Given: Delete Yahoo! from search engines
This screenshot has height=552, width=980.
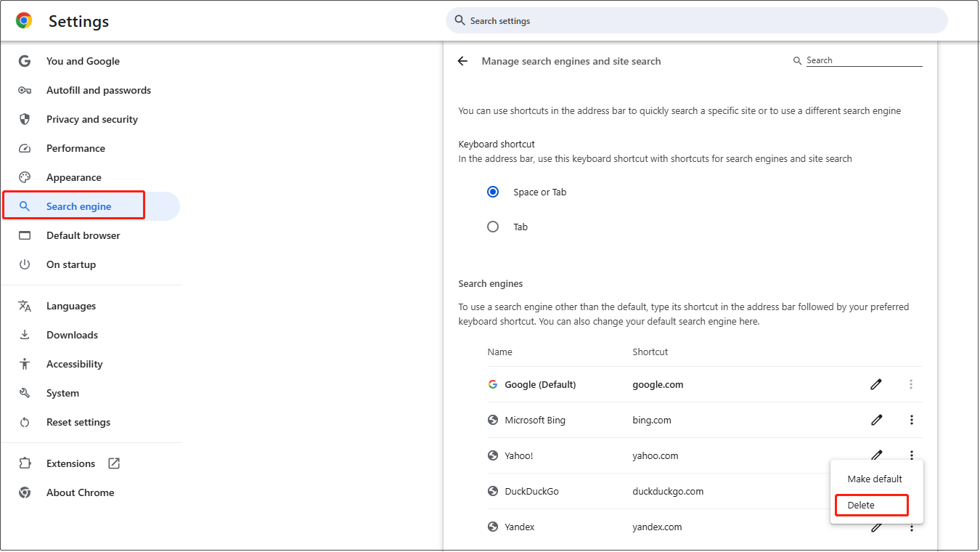Looking at the screenshot, I should coord(870,505).
